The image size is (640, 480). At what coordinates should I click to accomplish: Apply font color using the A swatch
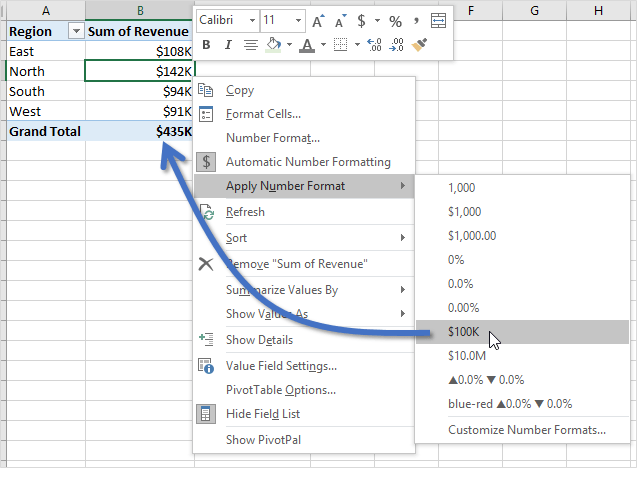tap(305, 45)
